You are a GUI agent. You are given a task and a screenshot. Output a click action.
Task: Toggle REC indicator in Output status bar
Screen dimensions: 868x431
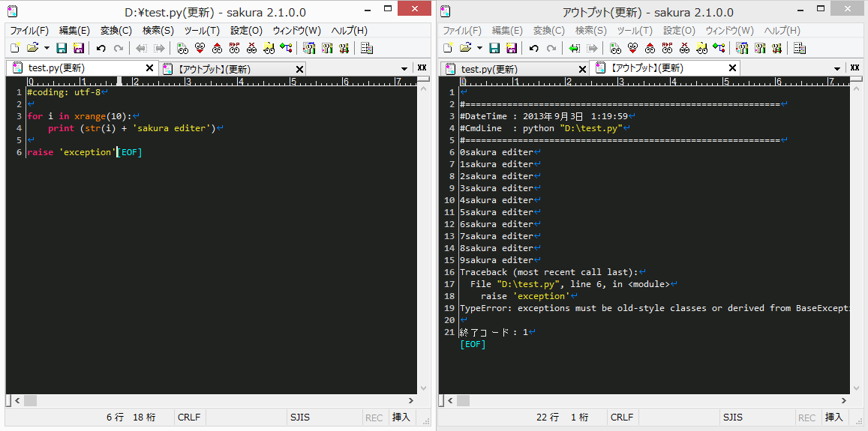[x=806, y=418]
